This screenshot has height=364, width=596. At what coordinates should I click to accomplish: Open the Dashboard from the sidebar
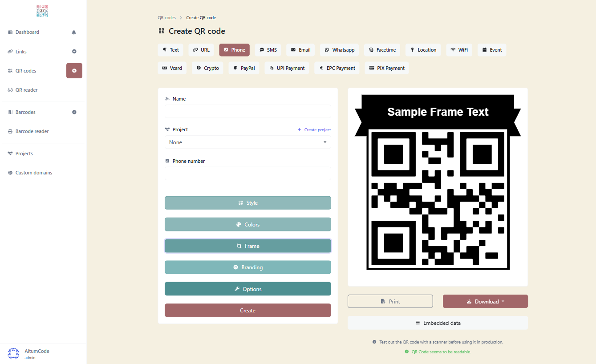coord(27,32)
